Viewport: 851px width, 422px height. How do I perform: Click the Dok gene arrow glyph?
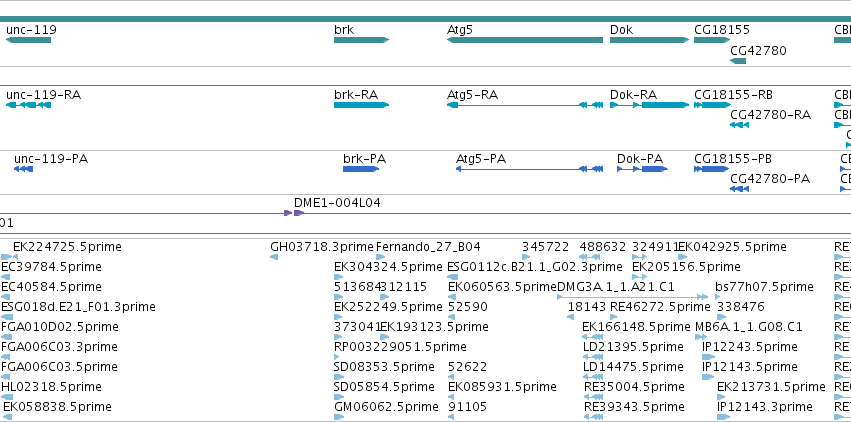point(650,40)
